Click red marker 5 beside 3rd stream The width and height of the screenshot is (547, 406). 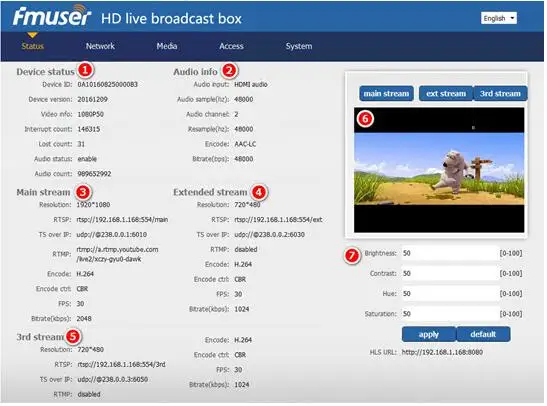point(73,336)
